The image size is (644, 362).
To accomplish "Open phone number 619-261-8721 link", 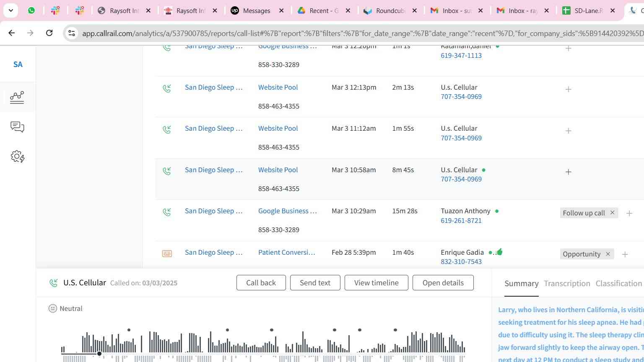I will (x=461, y=221).
